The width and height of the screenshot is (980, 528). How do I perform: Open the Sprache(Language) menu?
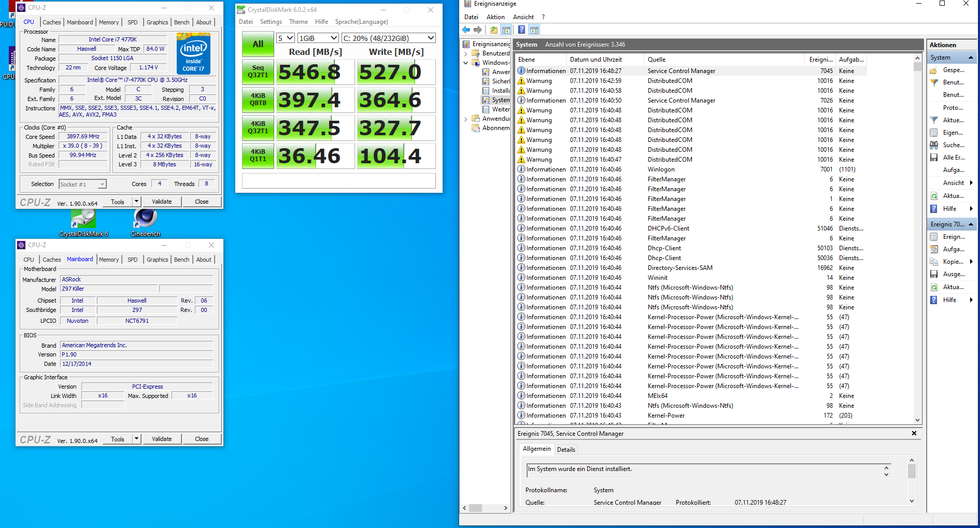tap(361, 22)
